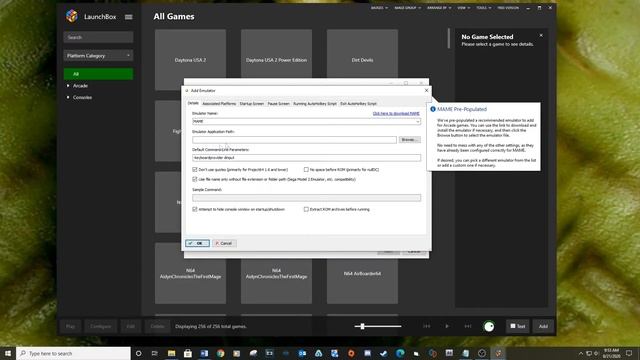This screenshot has height=360, width=640.
Task: Open Word from the taskbar
Action: pyautogui.click(x=204, y=353)
